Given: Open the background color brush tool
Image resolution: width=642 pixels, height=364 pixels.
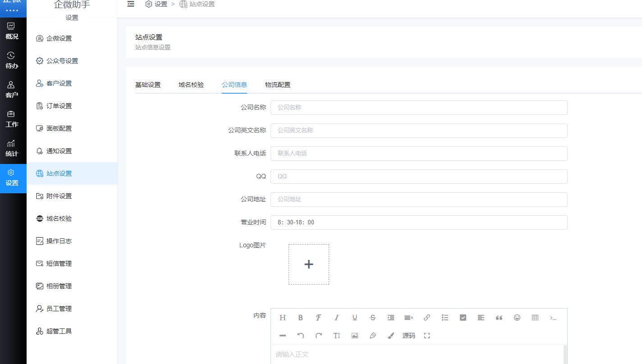Looking at the screenshot, I should click(x=391, y=336).
